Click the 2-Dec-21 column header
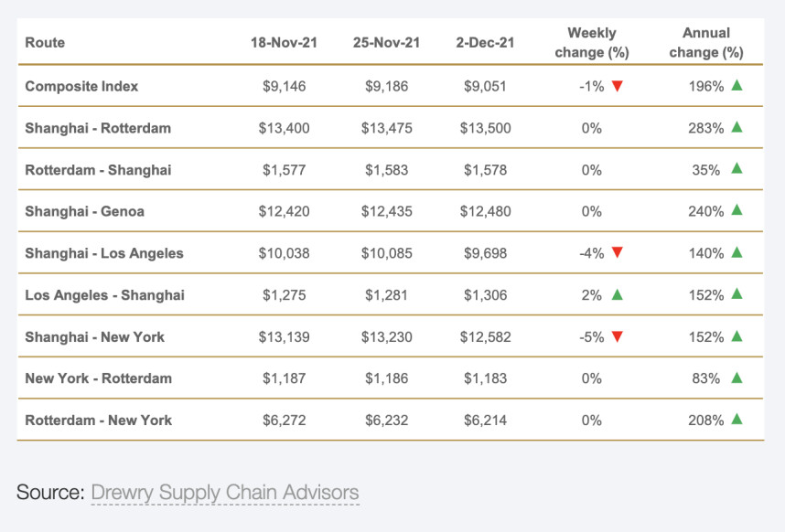The image size is (785, 532). tap(485, 43)
